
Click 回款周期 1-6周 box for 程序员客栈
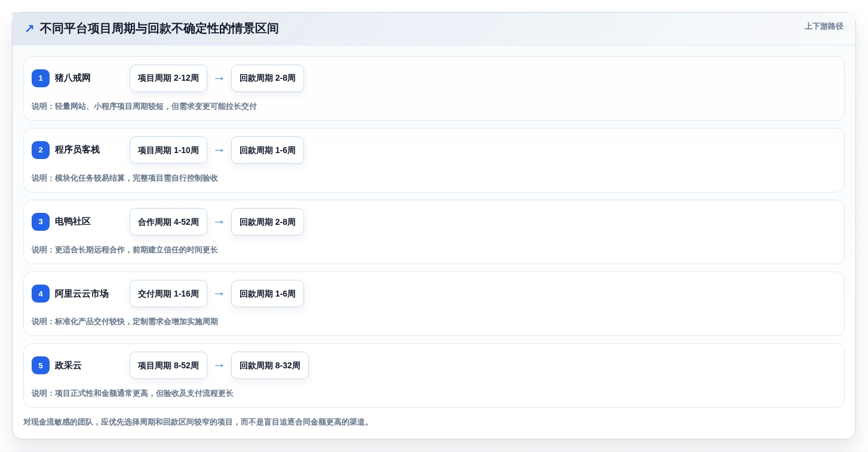click(x=268, y=150)
